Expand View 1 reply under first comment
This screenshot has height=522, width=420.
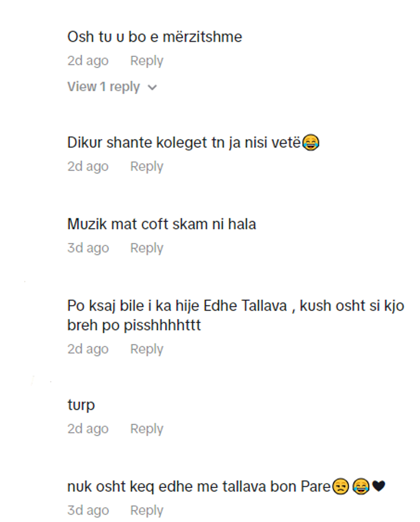[112, 87]
